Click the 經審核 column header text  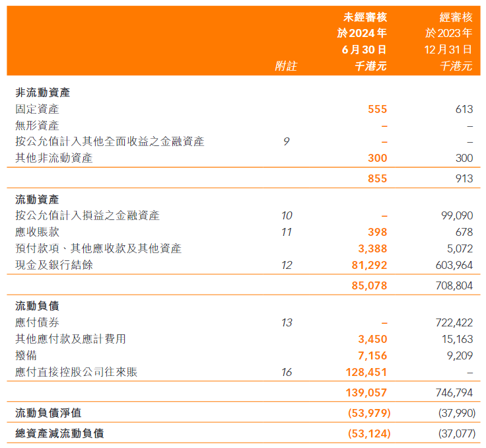456,17
